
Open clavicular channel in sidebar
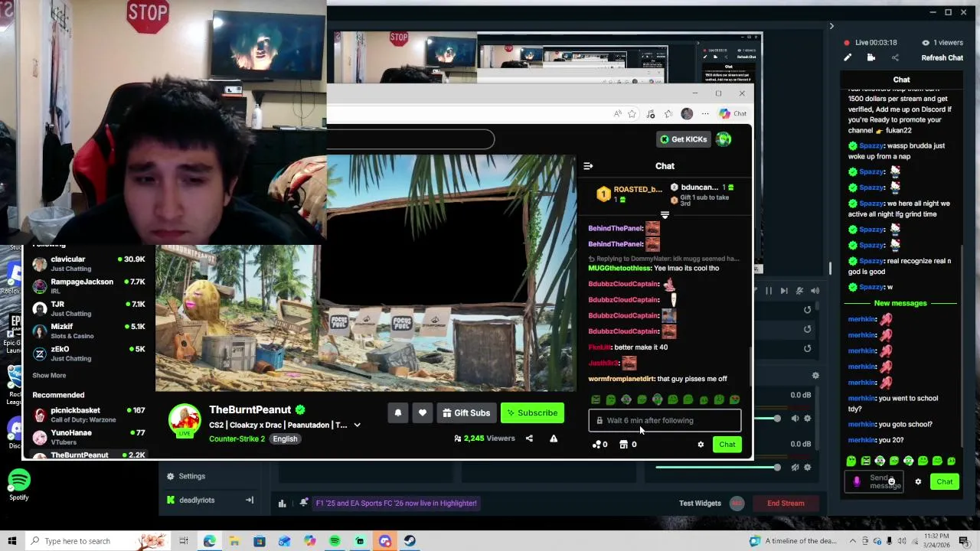(x=88, y=264)
